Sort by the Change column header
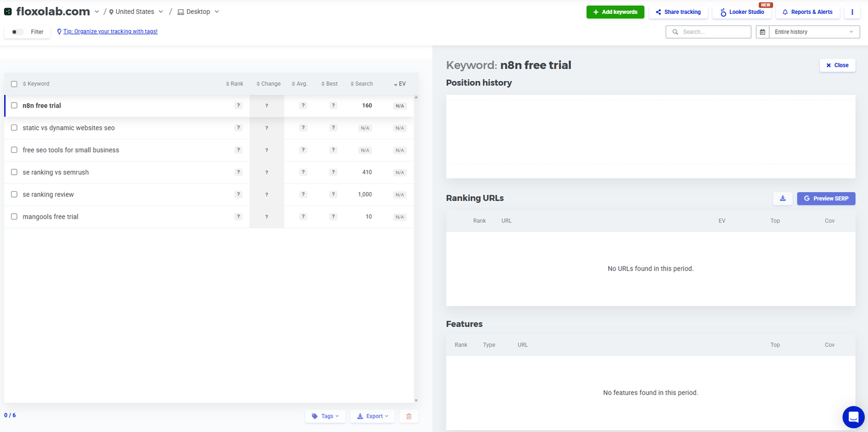Screen dimensions: 868x432 click(269, 84)
